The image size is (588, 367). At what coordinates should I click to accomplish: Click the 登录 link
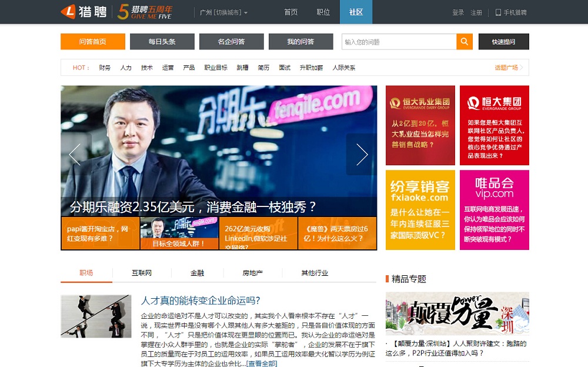point(458,12)
